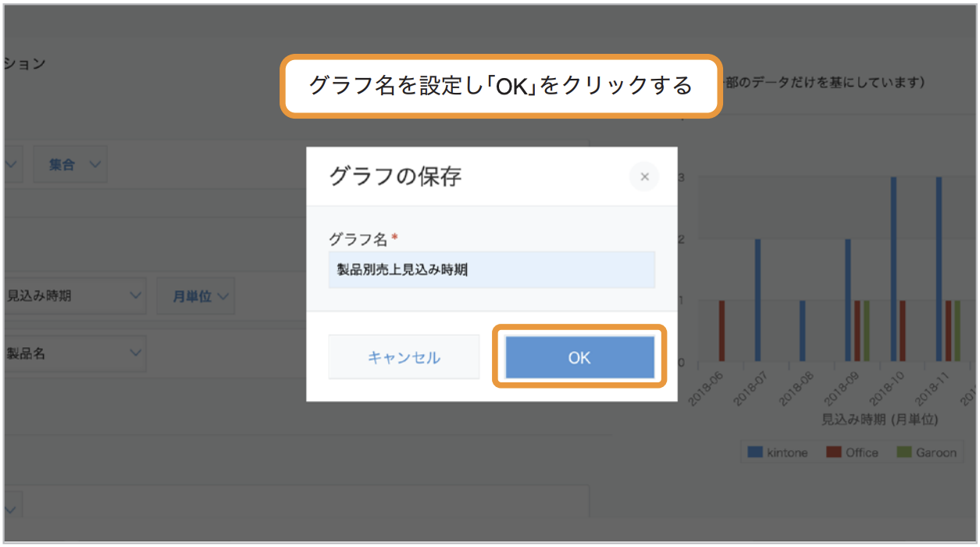Close the グラフの保存 dialog with X icon

pos(644,177)
